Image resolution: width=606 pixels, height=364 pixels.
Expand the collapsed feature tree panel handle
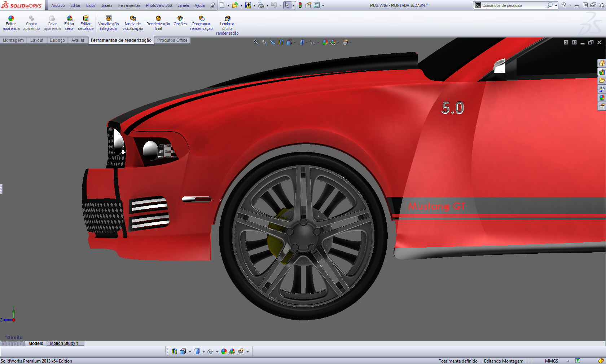1,189
